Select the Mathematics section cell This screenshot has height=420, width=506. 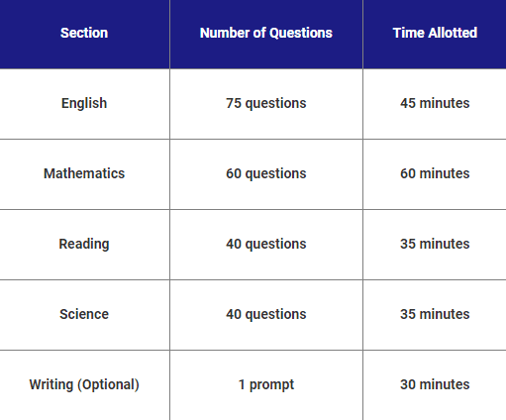click(x=84, y=173)
